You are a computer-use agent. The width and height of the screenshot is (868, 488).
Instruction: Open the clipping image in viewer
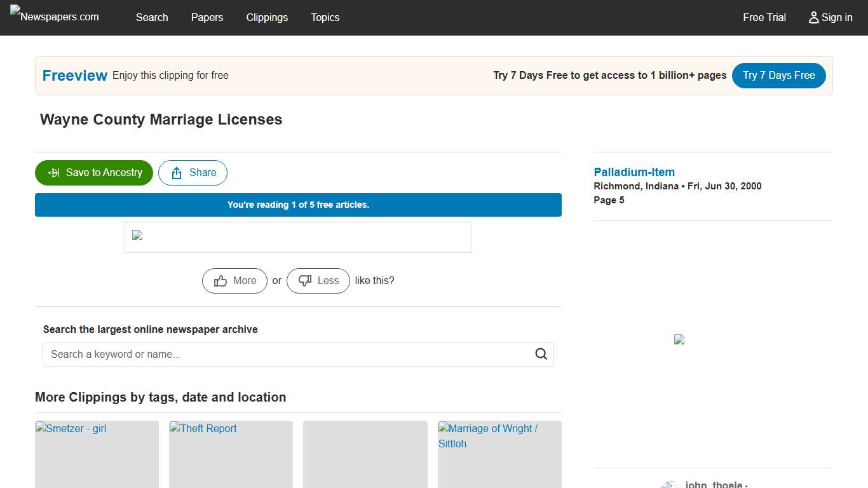(x=298, y=237)
